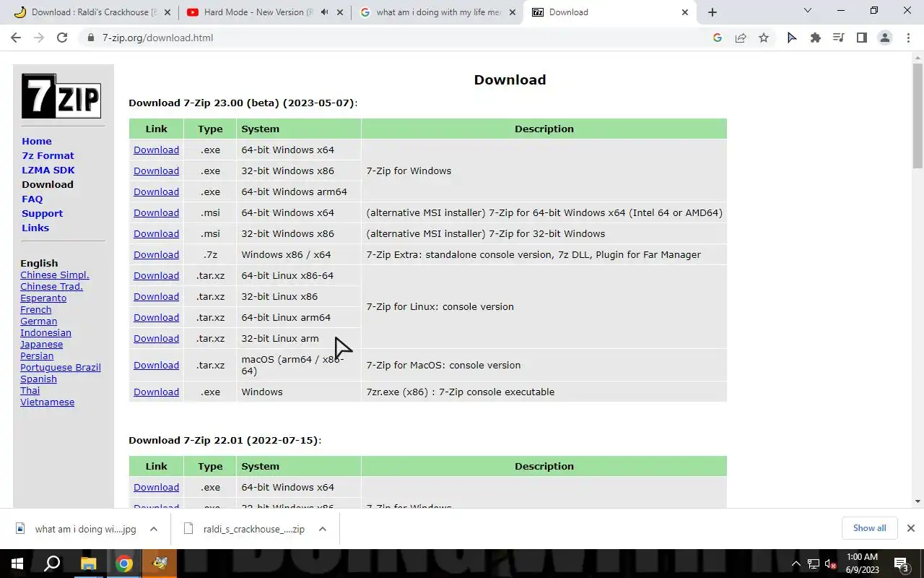Show hidden tray icons chevron
Screen dimensions: 924x578
coord(796,564)
